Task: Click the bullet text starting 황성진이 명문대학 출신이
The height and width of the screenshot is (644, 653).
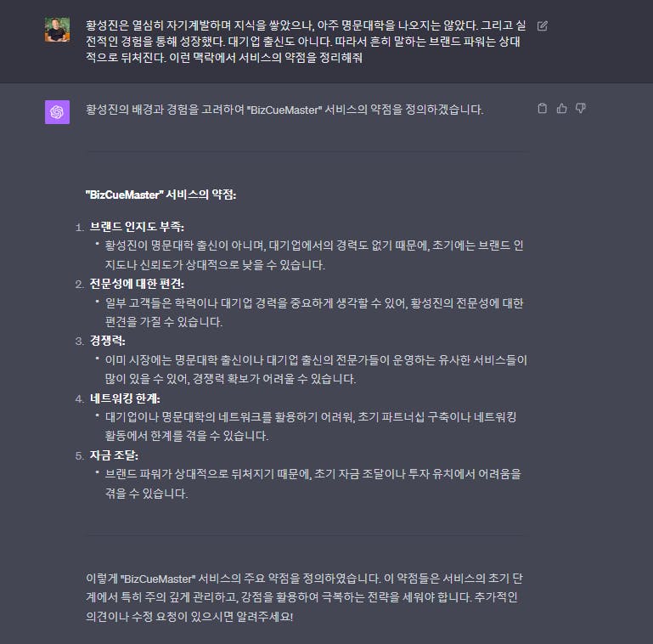Action: click(314, 255)
